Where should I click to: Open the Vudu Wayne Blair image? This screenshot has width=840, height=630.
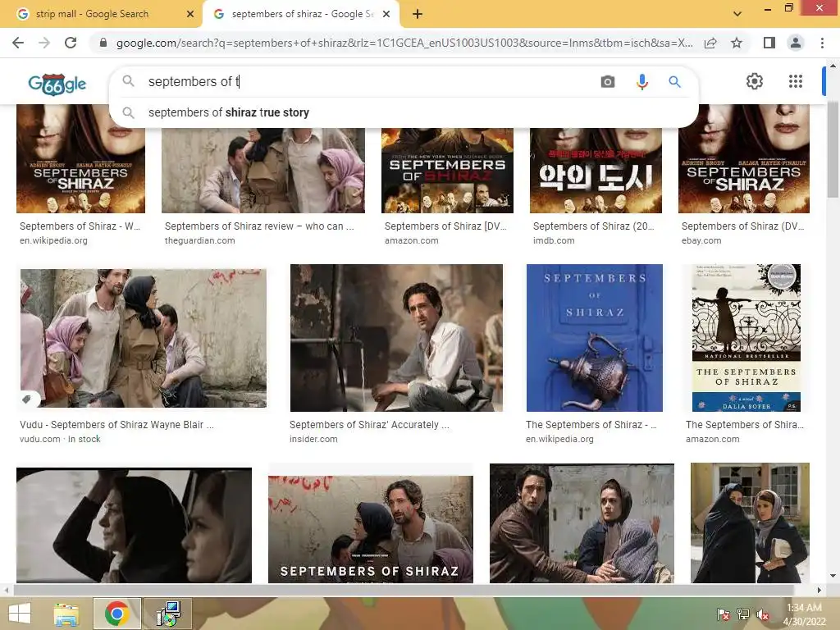(x=143, y=339)
